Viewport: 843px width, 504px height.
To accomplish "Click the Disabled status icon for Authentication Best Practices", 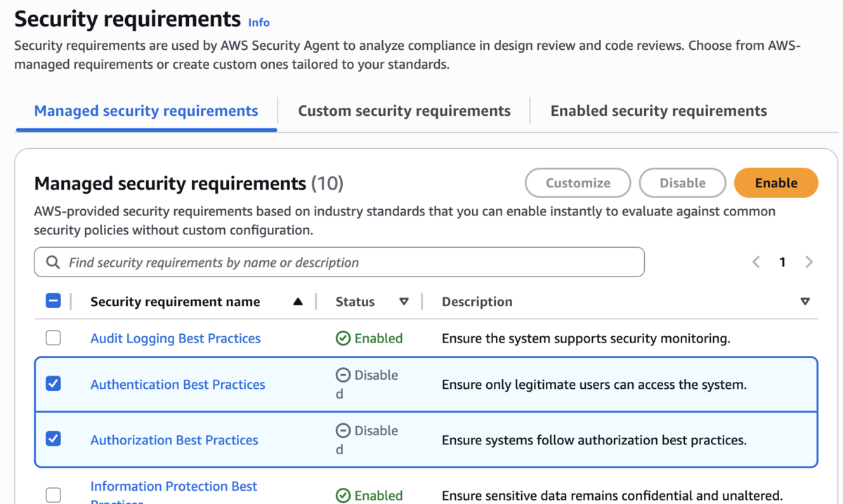I will click(x=343, y=376).
